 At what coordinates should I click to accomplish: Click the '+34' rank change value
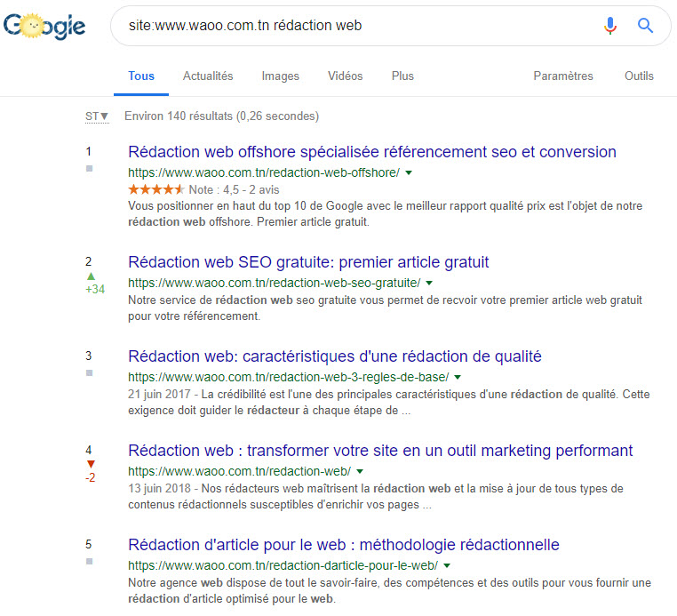point(95,290)
